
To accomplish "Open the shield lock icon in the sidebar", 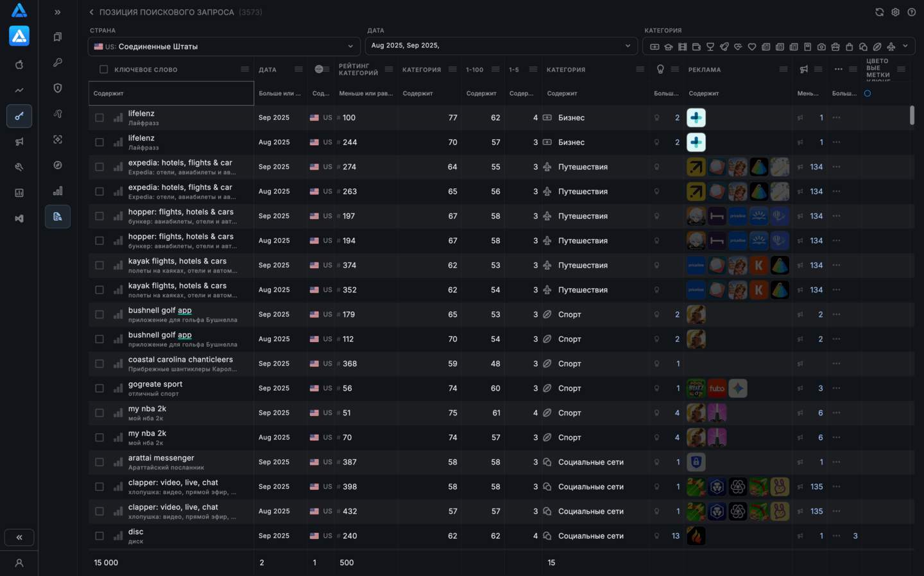I will pyautogui.click(x=58, y=88).
